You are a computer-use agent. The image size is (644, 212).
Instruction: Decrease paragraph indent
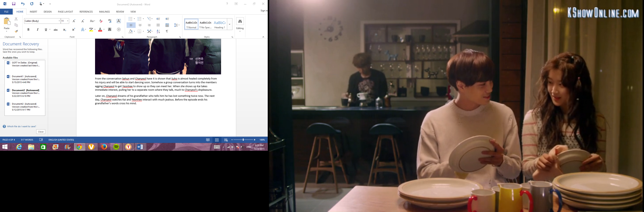click(x=158, y=19)
